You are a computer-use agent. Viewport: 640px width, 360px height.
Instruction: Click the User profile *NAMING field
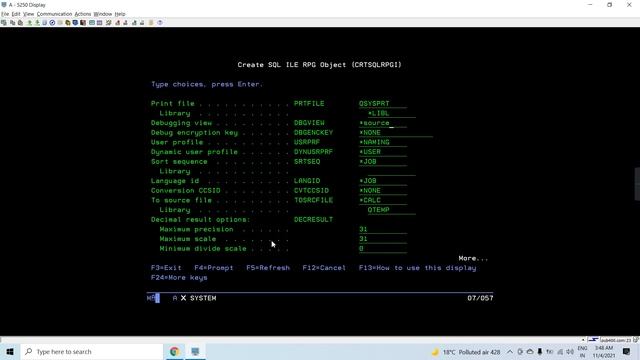[x=382, y=142]
